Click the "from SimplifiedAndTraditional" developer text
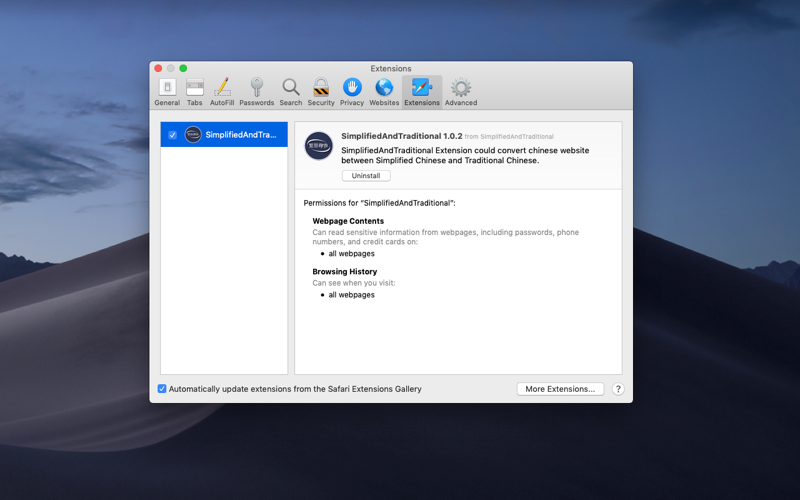Screen dimensions: 800x500 (x=509, y=137)
